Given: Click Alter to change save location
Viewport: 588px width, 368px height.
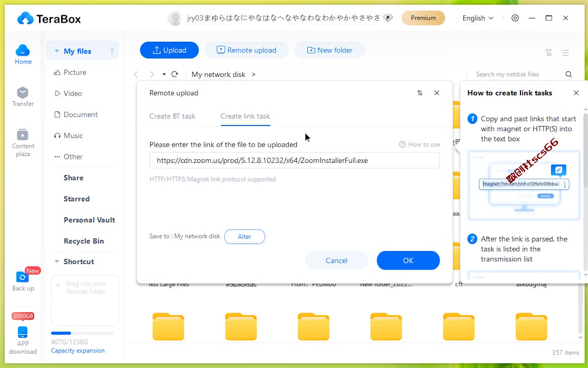Looking at the screenshot, I should tap(244, 236).
